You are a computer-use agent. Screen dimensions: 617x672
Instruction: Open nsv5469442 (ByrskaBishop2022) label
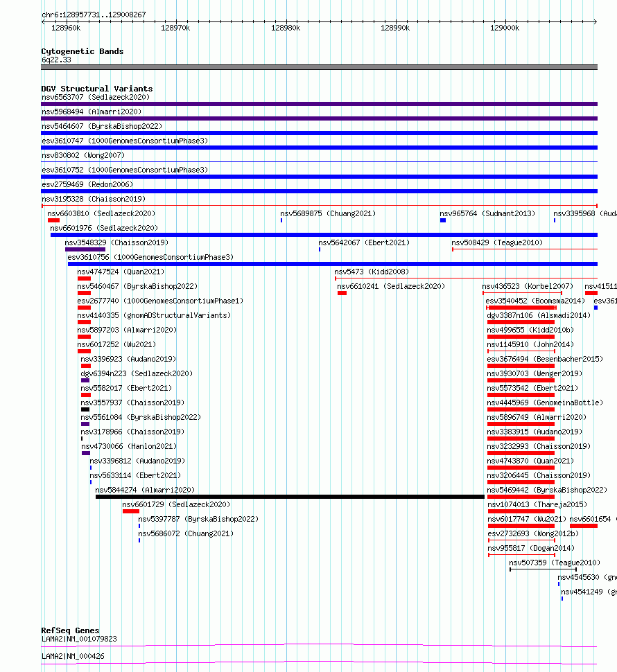[548, 490]
